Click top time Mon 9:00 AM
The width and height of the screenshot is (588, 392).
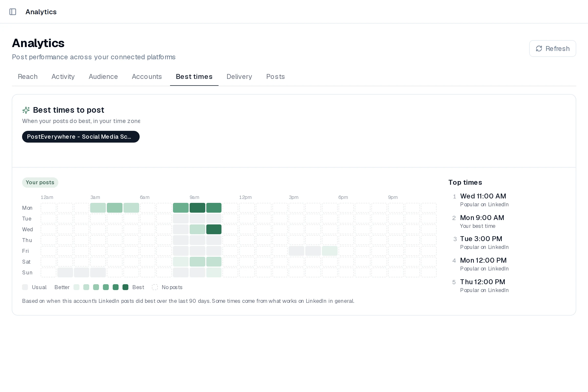[x=482, y=218]
